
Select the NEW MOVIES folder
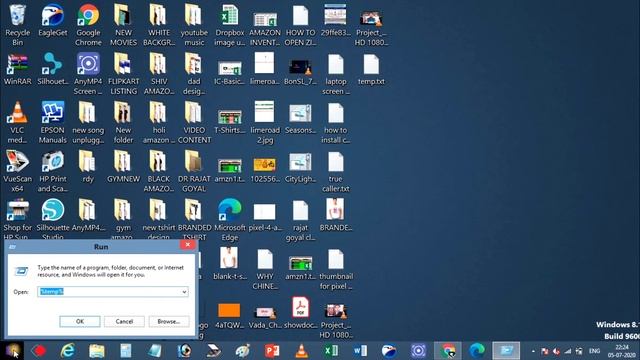pos(123,24)
